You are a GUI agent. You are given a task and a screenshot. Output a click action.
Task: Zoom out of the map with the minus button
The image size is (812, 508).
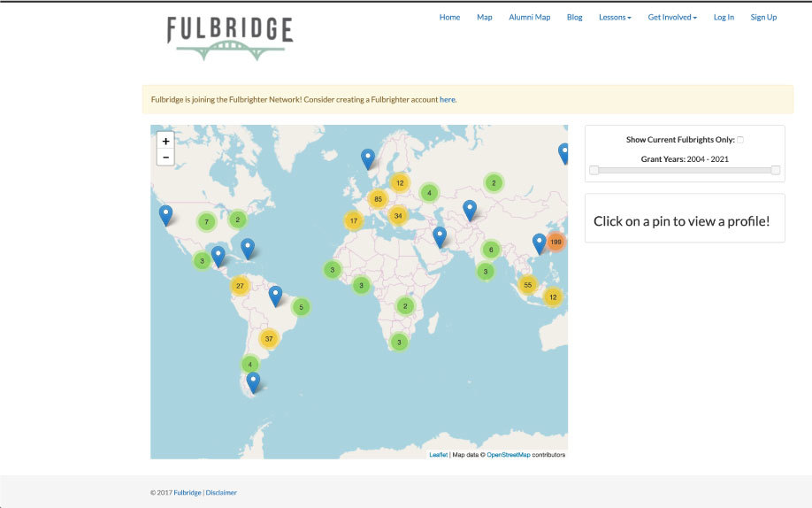[x=165, y=157]
